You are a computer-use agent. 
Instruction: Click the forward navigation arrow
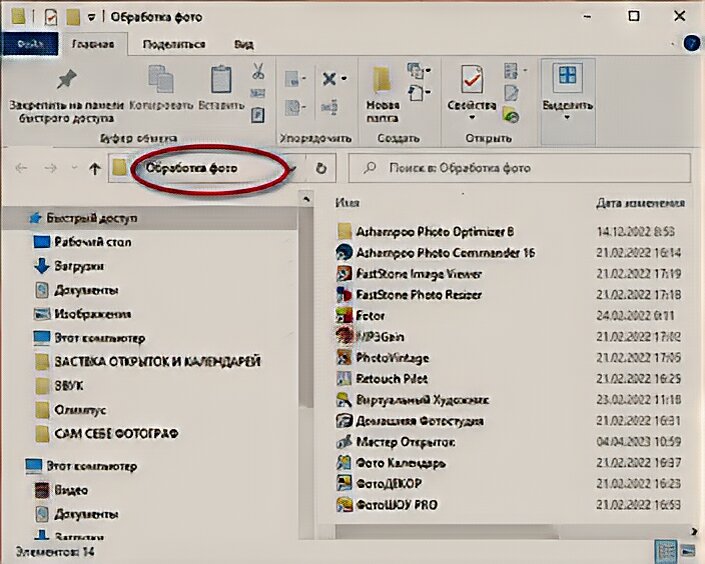[50, 169]
